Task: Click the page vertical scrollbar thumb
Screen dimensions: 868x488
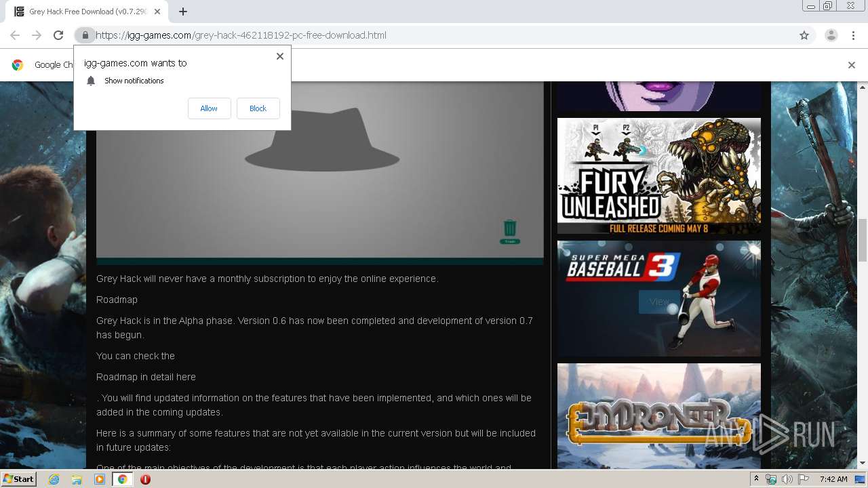Action: click(x=863, y=240)
